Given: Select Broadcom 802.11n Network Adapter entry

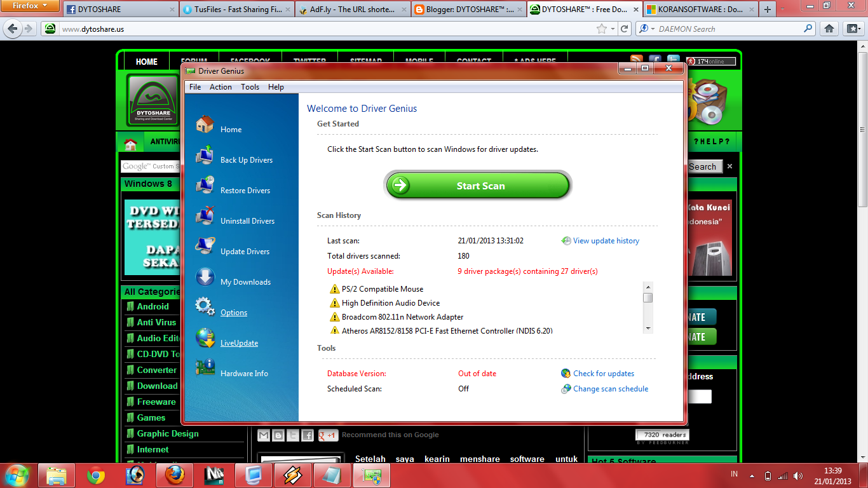Looking at the screenshot, I should click(403, 317).
